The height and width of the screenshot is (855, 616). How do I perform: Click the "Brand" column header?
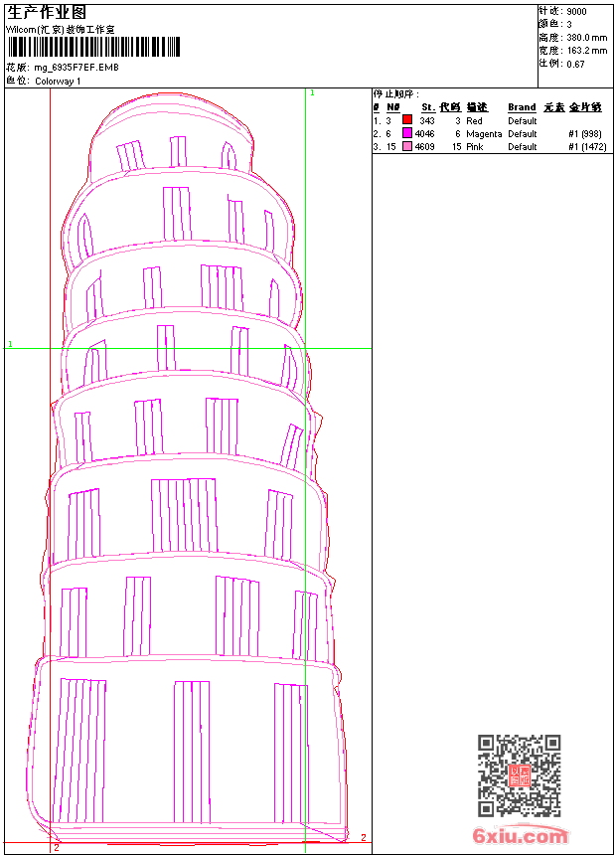tap(522, 107)
